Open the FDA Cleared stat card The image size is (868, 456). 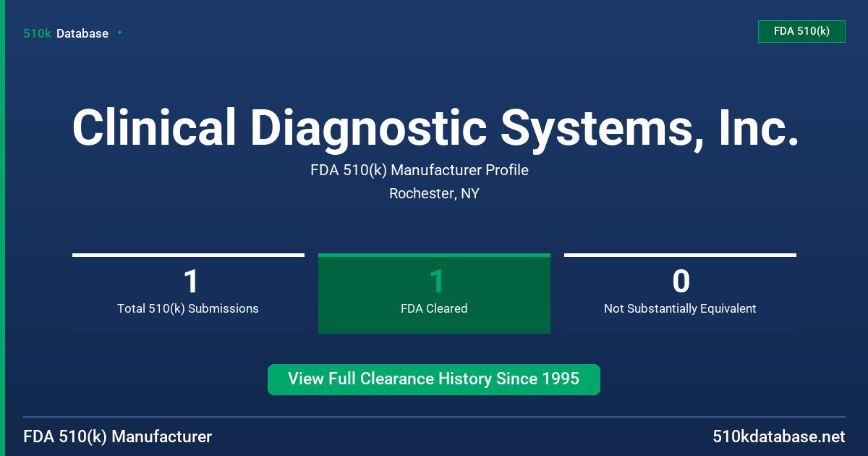(434, 293)
